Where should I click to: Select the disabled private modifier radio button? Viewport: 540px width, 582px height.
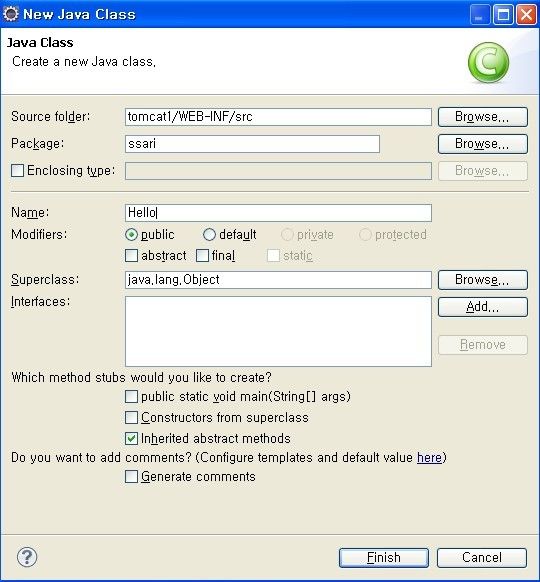(287, 235)
